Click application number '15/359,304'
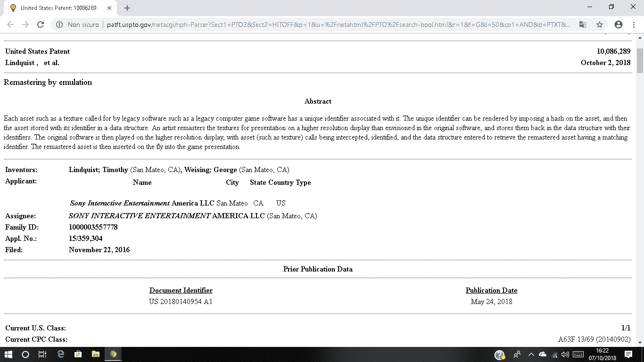This screenshot has height=362, width=644. (86, 239)
